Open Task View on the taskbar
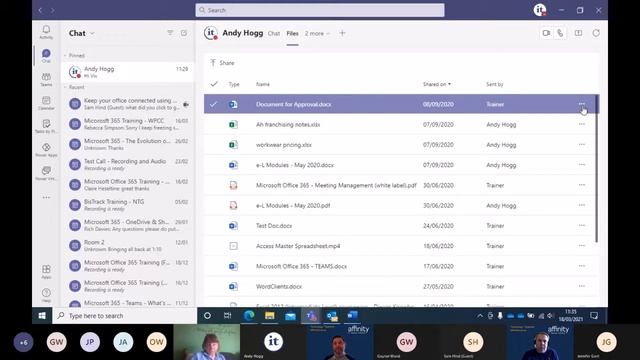The height and width of the screenshot is (360, 640). (227, 316)
